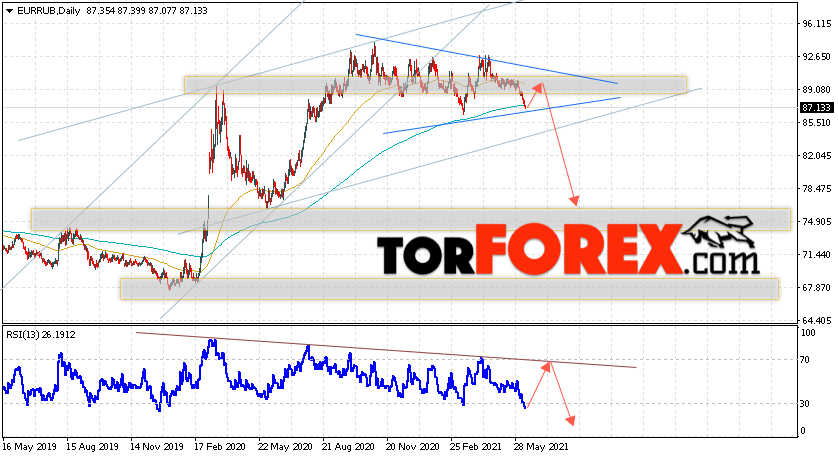Select the 22 May 2020 date label

285,447
